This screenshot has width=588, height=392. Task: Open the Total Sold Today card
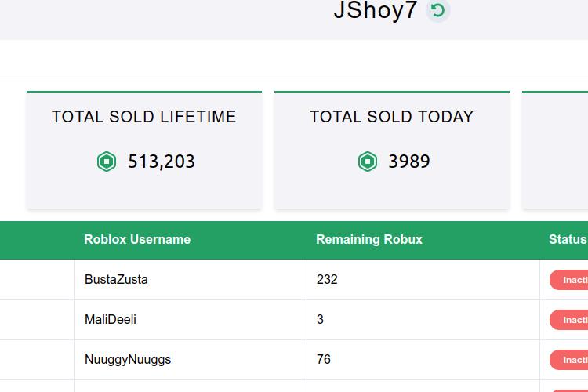[x=392, y=150]
